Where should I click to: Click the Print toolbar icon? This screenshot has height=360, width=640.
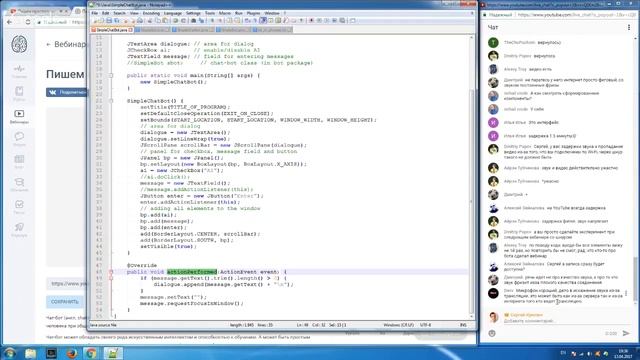pos(140,20)
